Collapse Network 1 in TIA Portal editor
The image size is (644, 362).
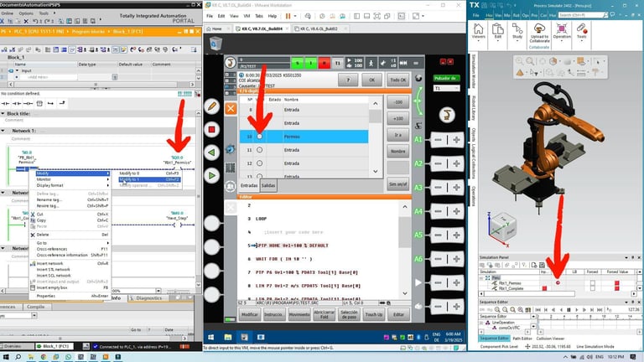(x=3, y=131)
